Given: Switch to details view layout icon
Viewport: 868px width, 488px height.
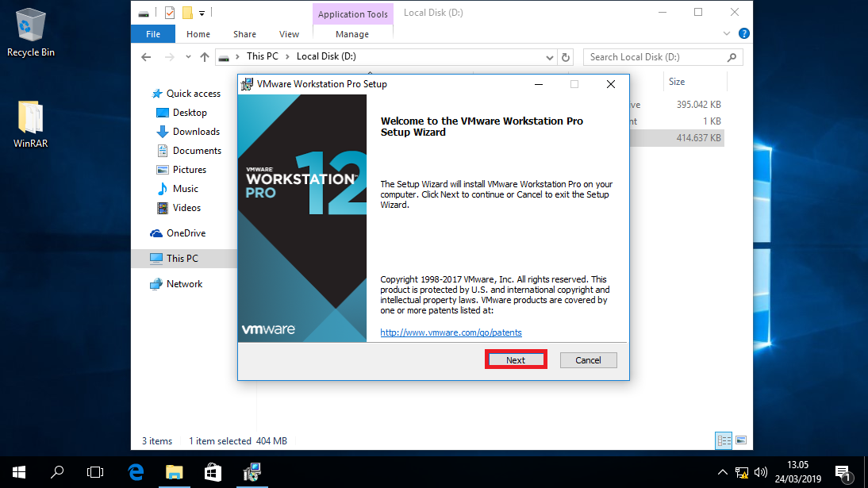Looking at the screenshot, I should 724,441.
